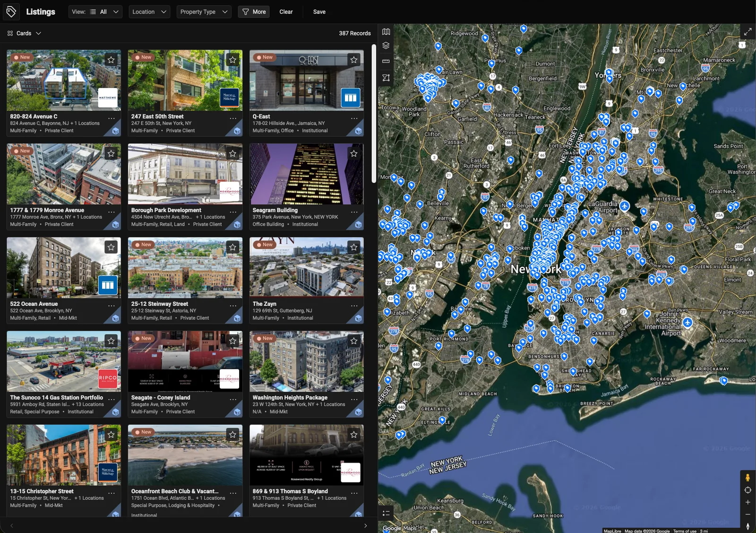The width and height of the screenshot is (756, 533).
Task: Open the Cards layout dropdown
Action: (x=24, y=33)
